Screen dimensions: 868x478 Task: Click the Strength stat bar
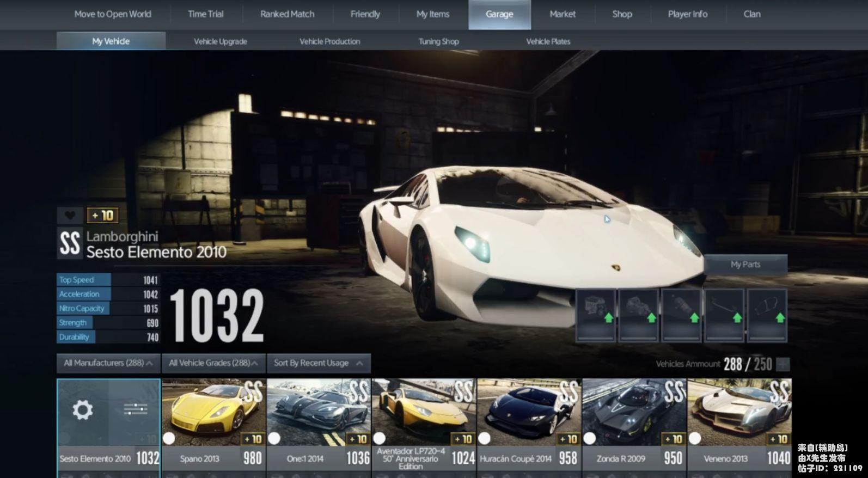tap(108, 323)
